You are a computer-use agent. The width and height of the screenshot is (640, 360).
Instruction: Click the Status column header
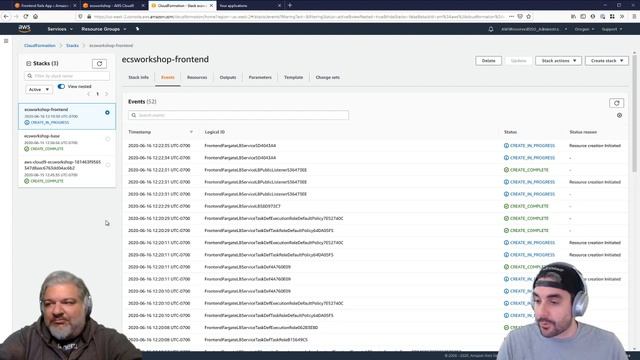(x=510, y=132)
